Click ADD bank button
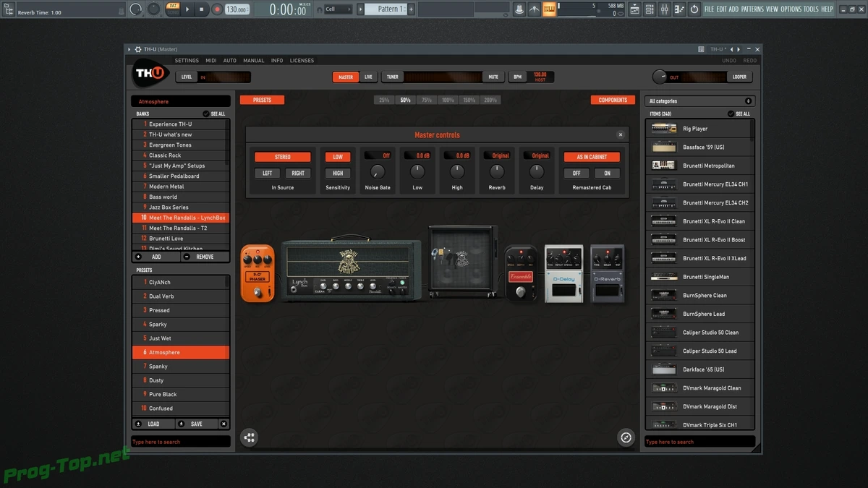The height and width of the screenshot is (488, 868). (156, 257)
